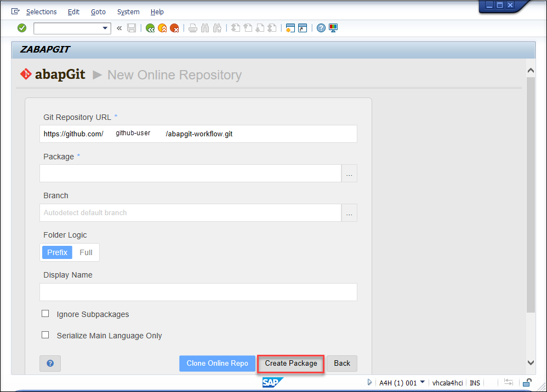The width and height of the screenshot is (547, 392).
Task: Select Full folder logic option
Action: [86, 252]
